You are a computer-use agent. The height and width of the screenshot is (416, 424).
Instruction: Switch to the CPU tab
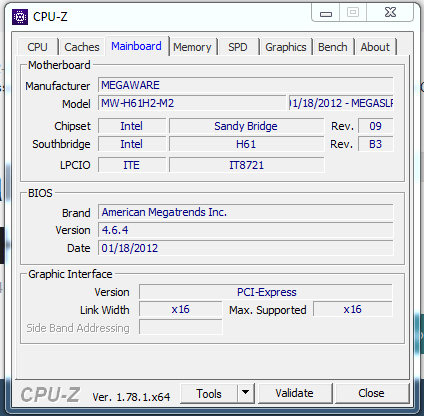pos(37,47)
